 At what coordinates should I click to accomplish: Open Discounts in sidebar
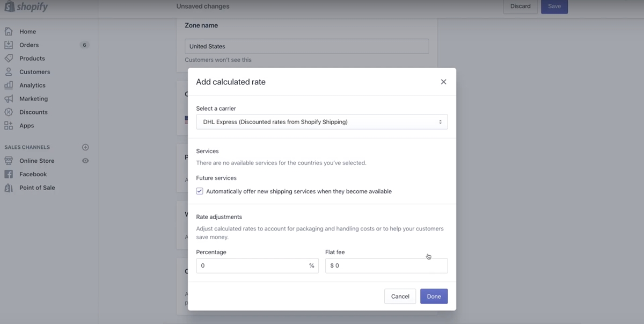[x=34, y=112]
